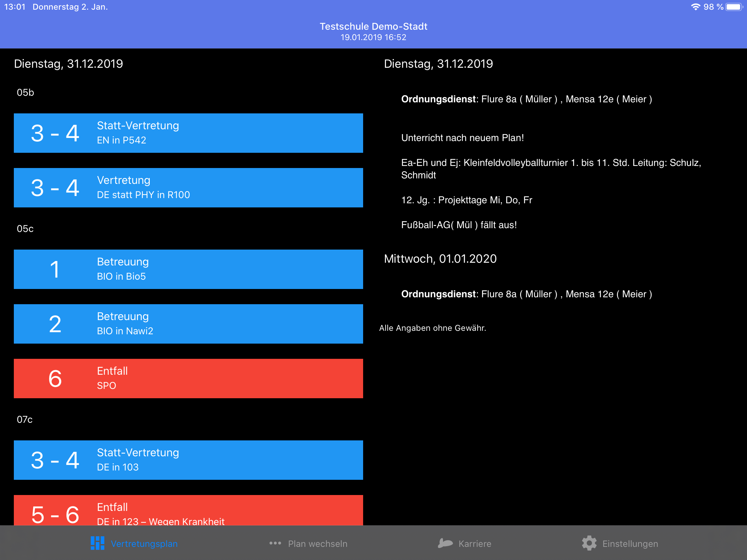Viewport: 747px width, 560px height.
Task: Open Betreuung BIO in Nawi2 entry
Action: pos(188,324)
